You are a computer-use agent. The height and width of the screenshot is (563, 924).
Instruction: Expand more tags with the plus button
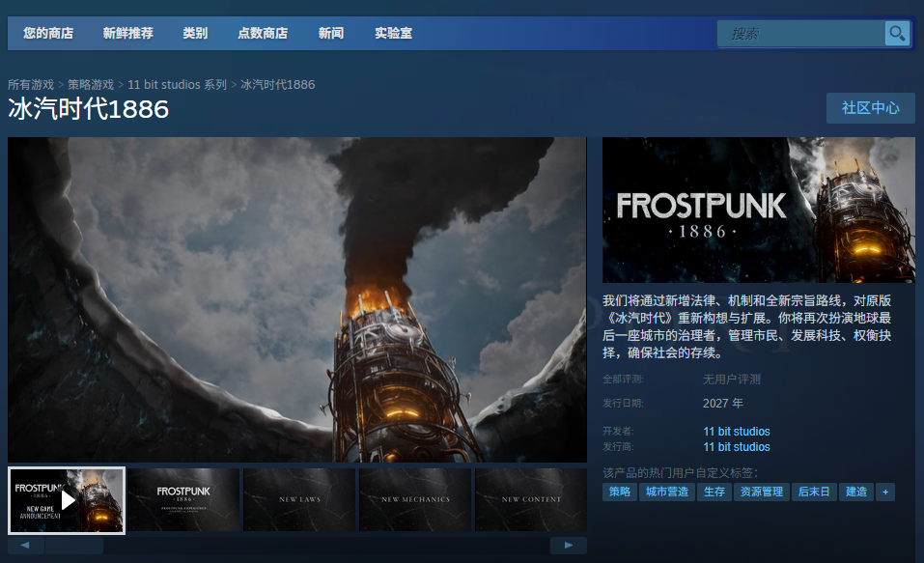tap(885, 492)
